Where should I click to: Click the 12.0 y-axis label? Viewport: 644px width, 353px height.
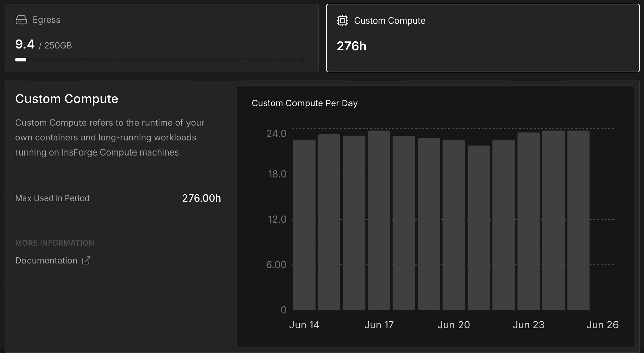[x=277, y=219]
